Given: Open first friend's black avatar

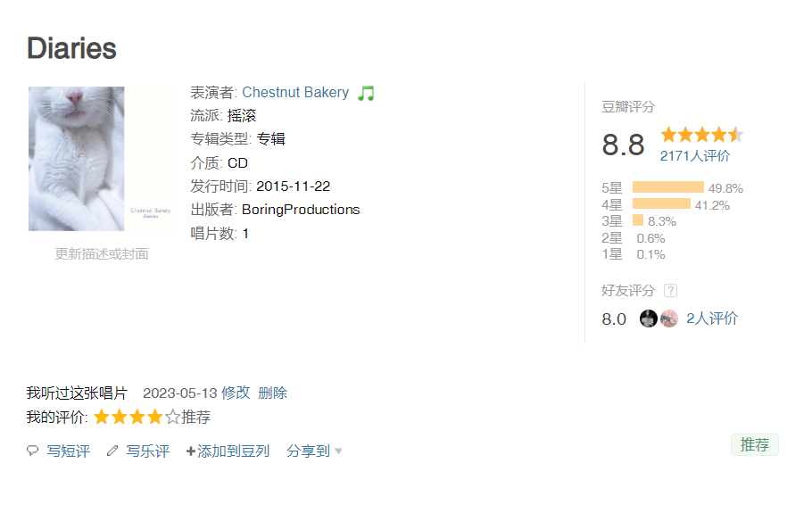Looking at the screenshot, I should coord(649,319).
